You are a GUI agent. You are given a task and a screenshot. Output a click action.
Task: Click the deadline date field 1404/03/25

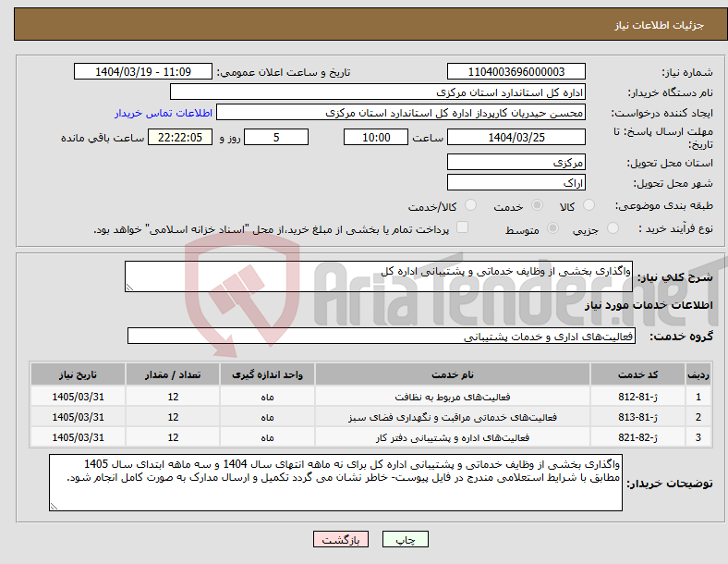516,138
